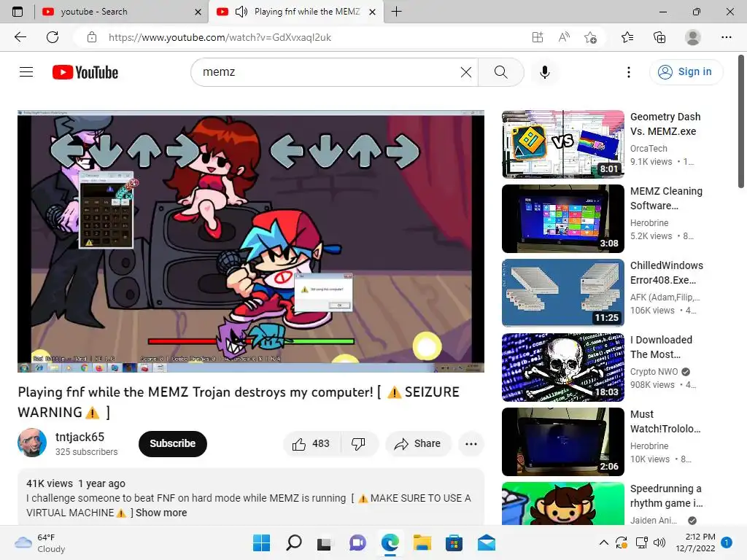The height and width of the screenshot is (560, 747).
Task: Open ChilledWindows Error408.Exe thumbnail
Action: (563, 293)
